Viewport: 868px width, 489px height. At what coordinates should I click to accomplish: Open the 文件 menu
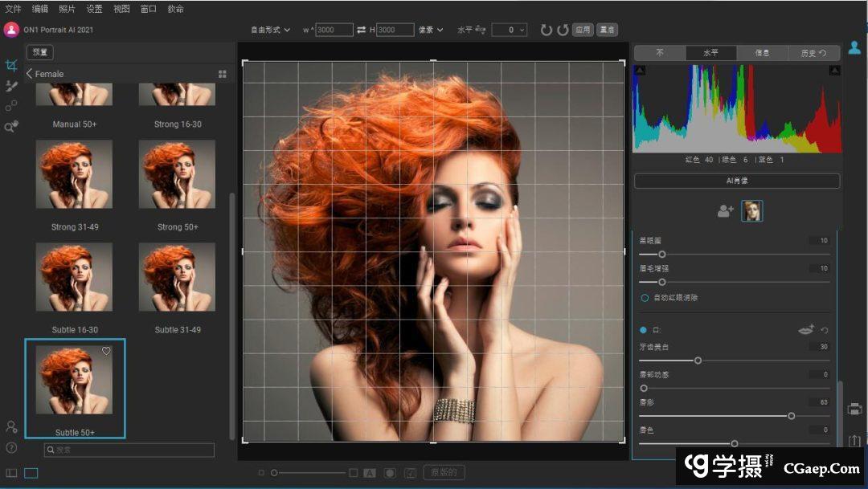coord(13,9)
